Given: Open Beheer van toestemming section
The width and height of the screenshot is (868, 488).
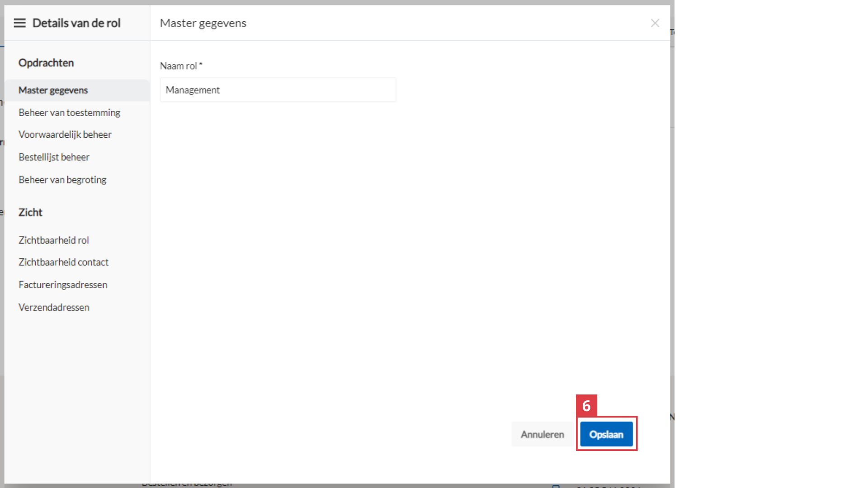Looking at the screenshot, I should pos(69,113).
